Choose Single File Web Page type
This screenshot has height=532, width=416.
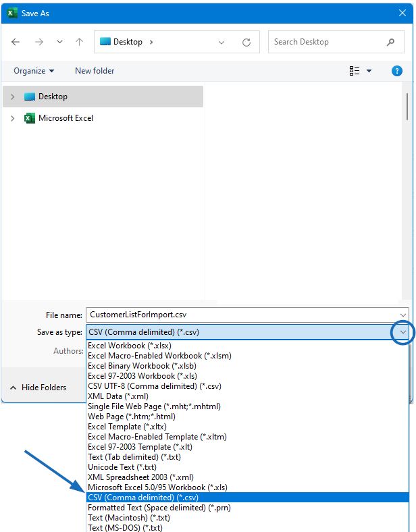tap(247, 406)
